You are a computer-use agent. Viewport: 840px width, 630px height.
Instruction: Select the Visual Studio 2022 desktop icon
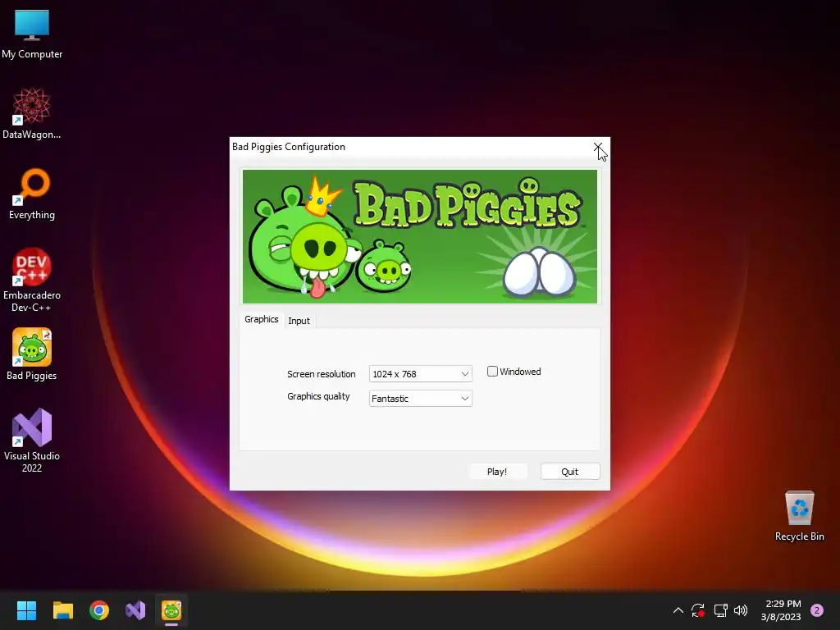[32, 441]
